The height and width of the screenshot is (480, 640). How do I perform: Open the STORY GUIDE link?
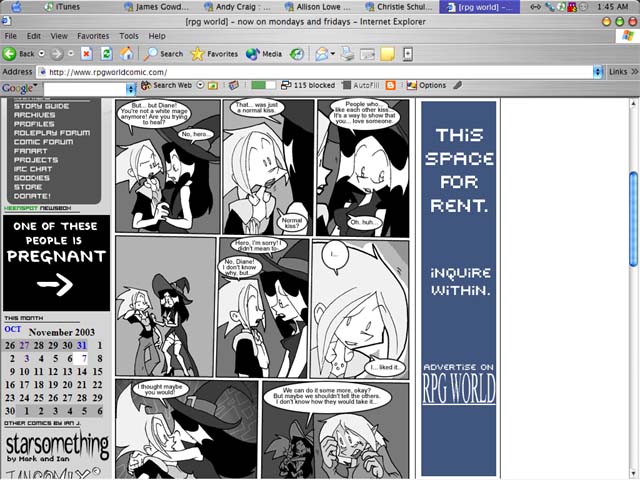point(42,106)
